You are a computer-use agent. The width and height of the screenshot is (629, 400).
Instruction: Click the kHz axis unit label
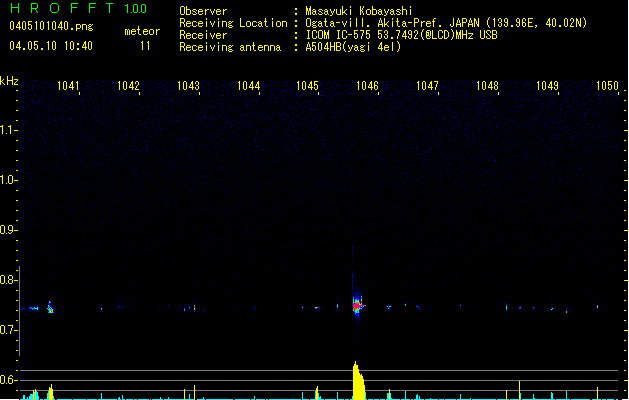tap(9, 81)
